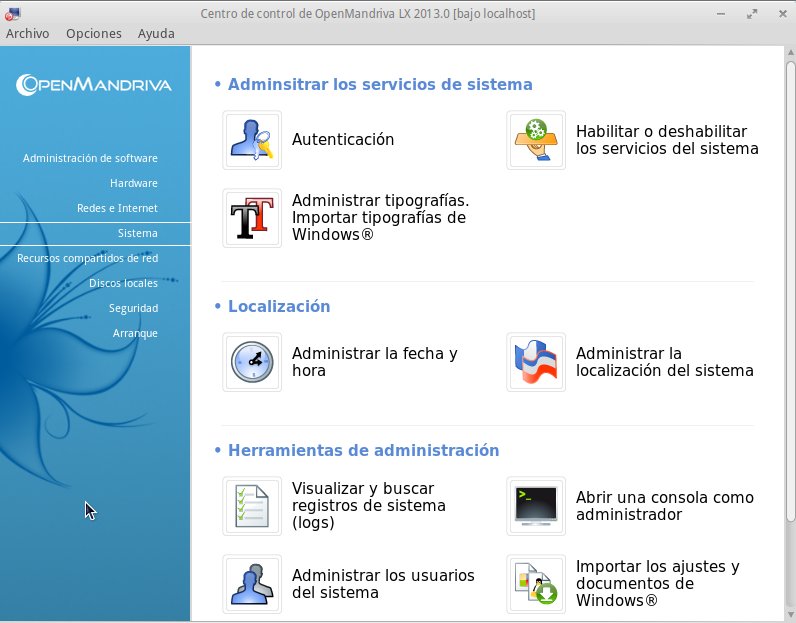Click the date and time clock icon
This screenshot has height=623, width=796.
coord(252,362)
